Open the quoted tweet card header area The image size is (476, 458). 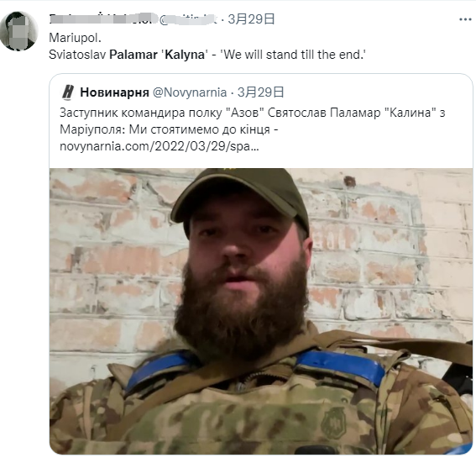[x=173, y=92]
